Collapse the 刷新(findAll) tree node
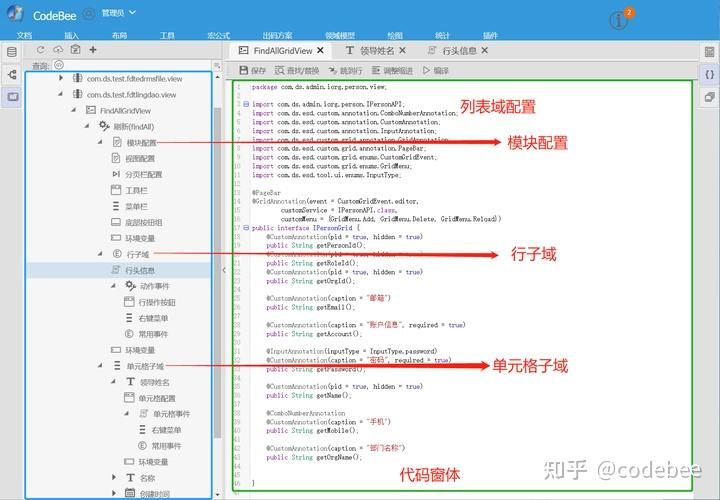This screenshot has width=720, height=500. [x=87, y=126]
